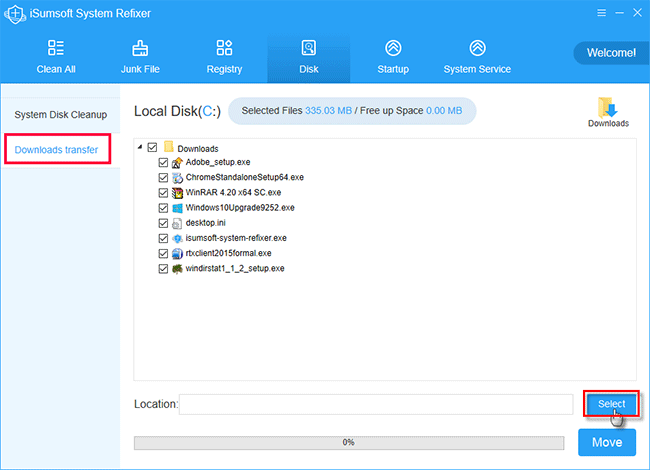Click the Free up Space 0.00 MB value
Screen dimensions: 650x470
(444, 111)
